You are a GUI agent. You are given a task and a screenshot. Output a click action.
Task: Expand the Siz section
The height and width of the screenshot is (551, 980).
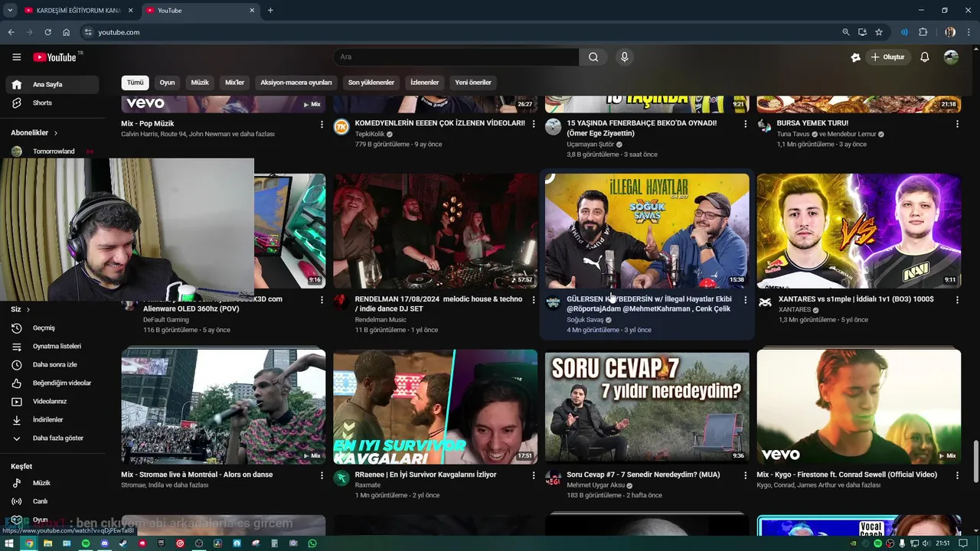(x=21, y=309)
